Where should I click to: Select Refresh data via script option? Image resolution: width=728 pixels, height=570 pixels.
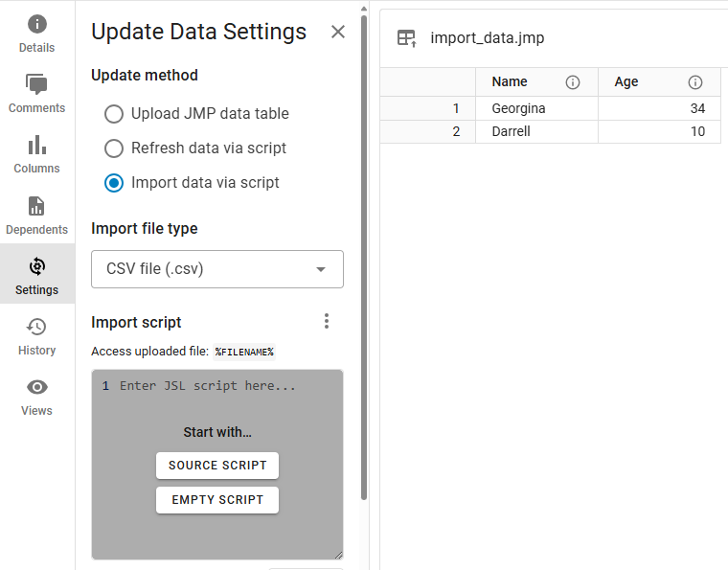pos(114,148)
